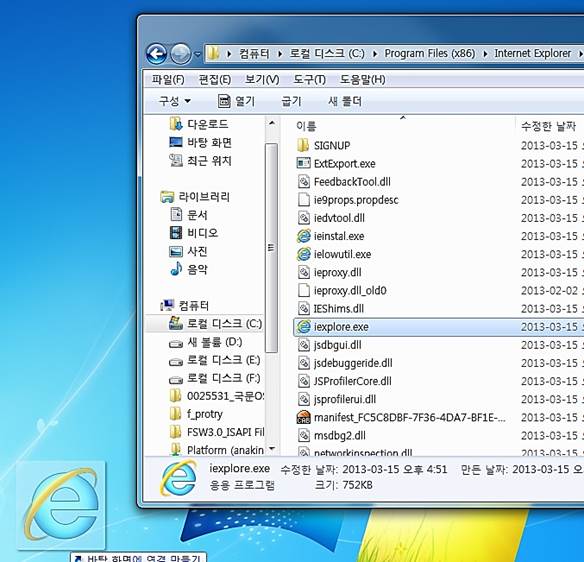Click the forward navigation arrow button
This screenshot has height=562, width=584.
pos(181,54)
